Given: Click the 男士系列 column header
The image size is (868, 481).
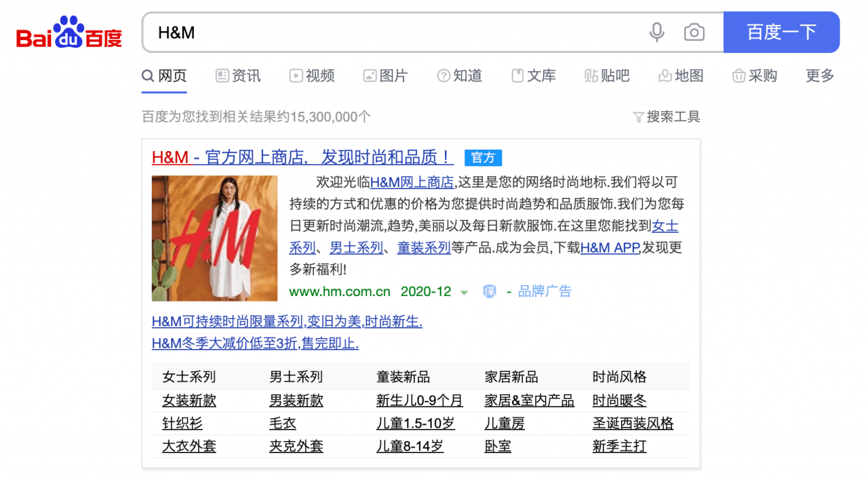Looking at the screenshot, I should [296, 377].
